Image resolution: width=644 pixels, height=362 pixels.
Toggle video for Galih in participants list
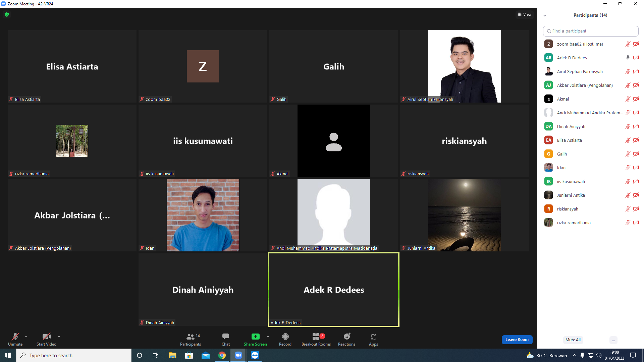click(636, 154)
